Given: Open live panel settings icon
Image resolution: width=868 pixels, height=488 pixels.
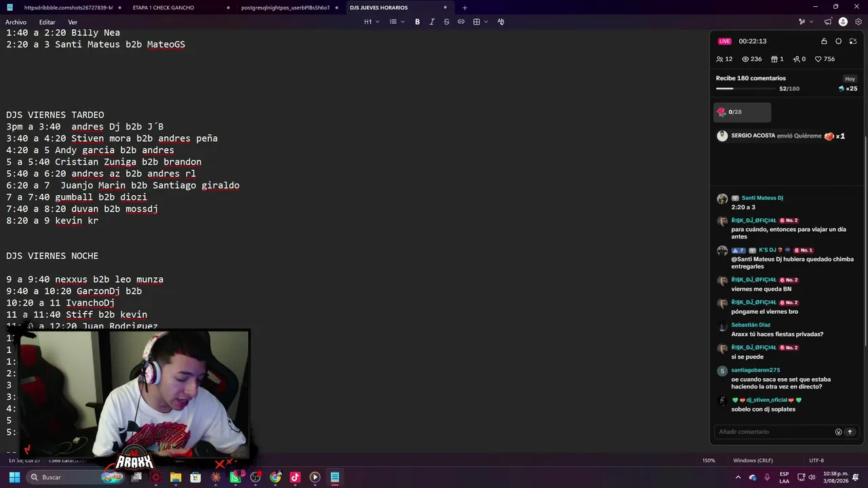Looking at the screenshot, I should tap(839, 41).
